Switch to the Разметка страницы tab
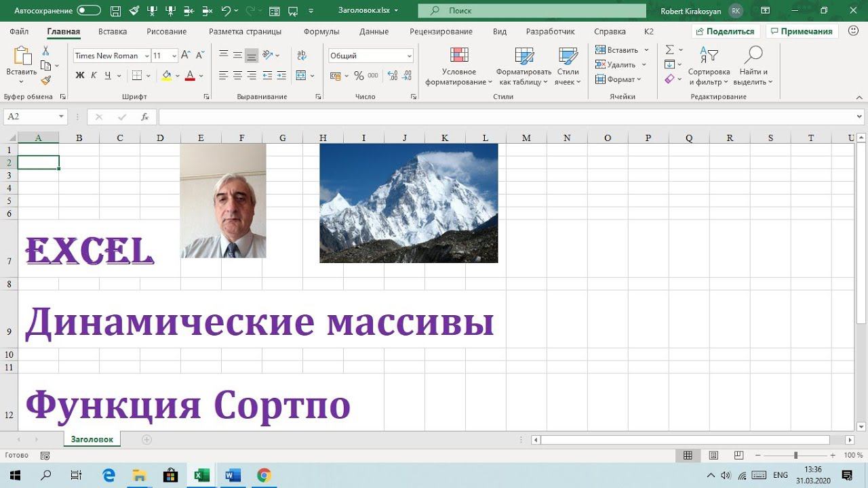 245,31
